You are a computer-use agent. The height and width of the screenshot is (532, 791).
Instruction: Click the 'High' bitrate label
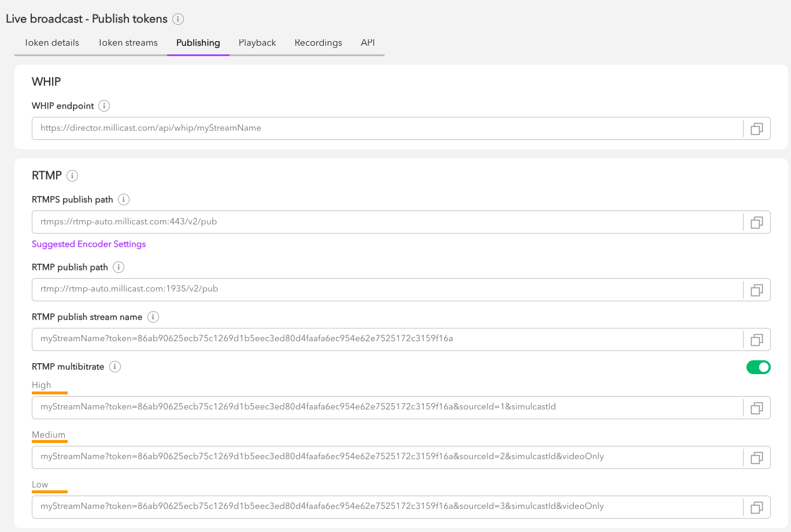point(42,385)
